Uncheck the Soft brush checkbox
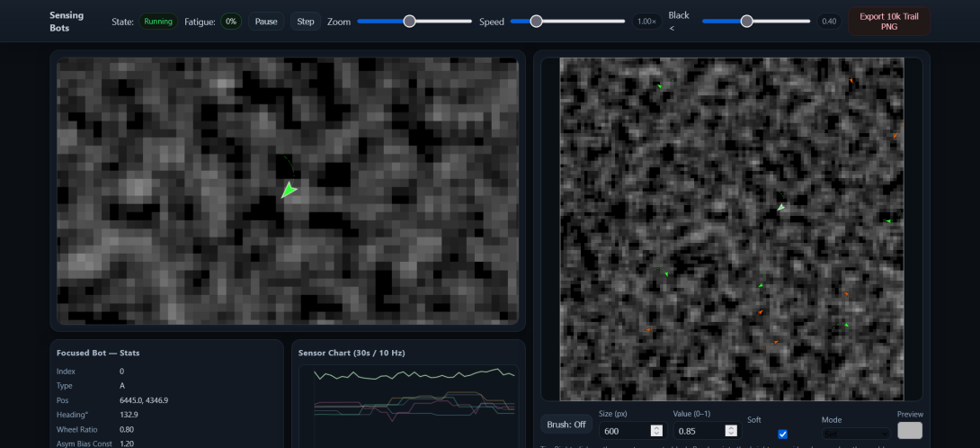 pos(782,434)
